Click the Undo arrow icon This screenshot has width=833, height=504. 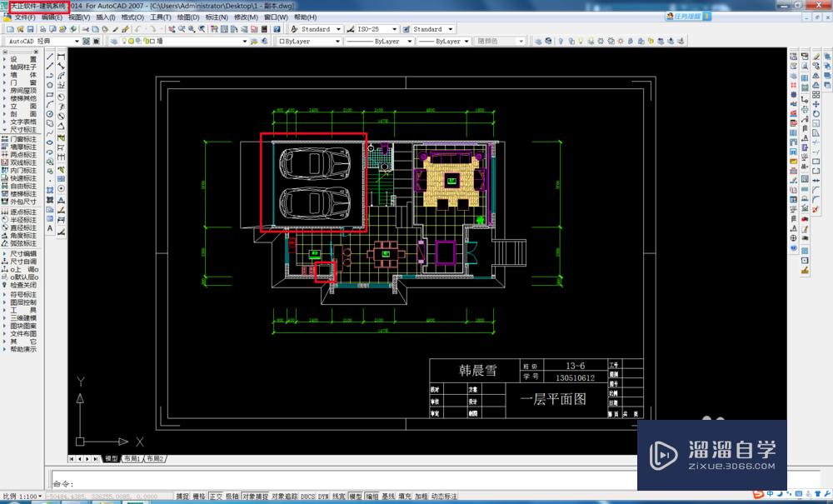point(138,29)
